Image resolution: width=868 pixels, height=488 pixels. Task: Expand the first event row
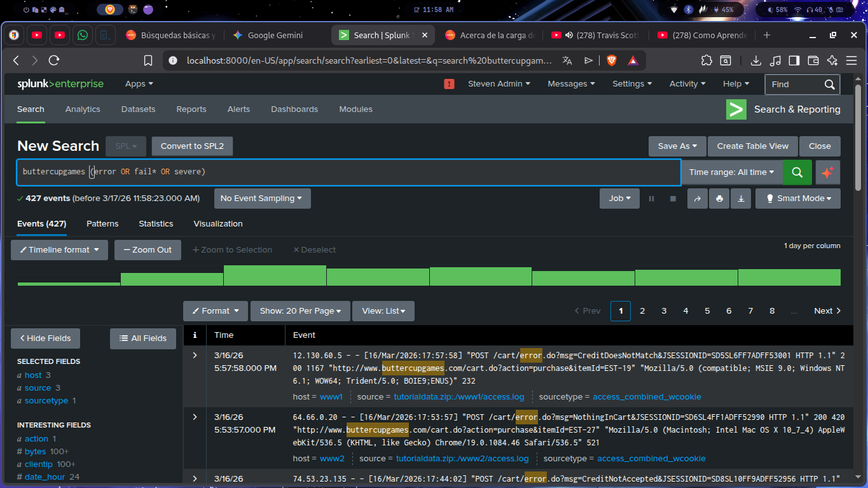195,355
